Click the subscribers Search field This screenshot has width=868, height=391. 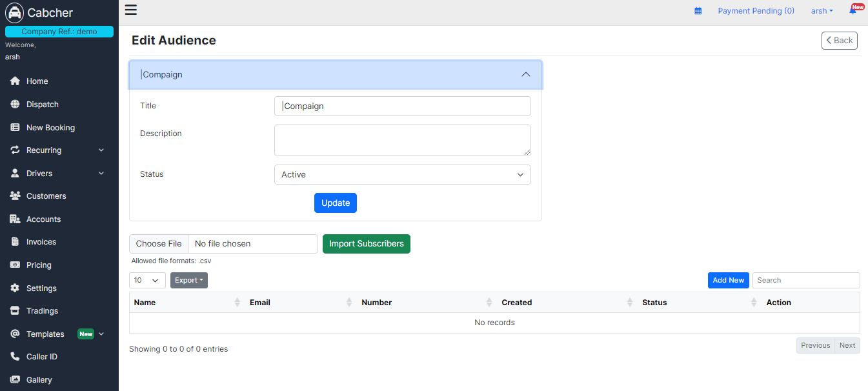pos(805,281)
